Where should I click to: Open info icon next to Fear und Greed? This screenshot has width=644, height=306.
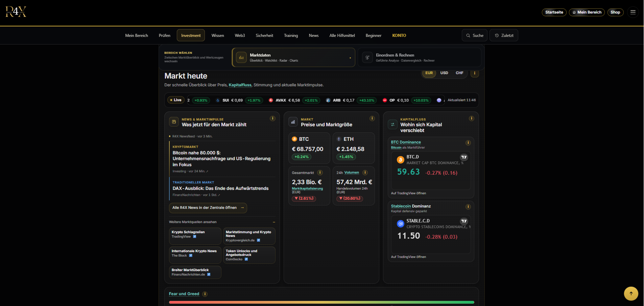pyautogui.click(x=205, y=294)
